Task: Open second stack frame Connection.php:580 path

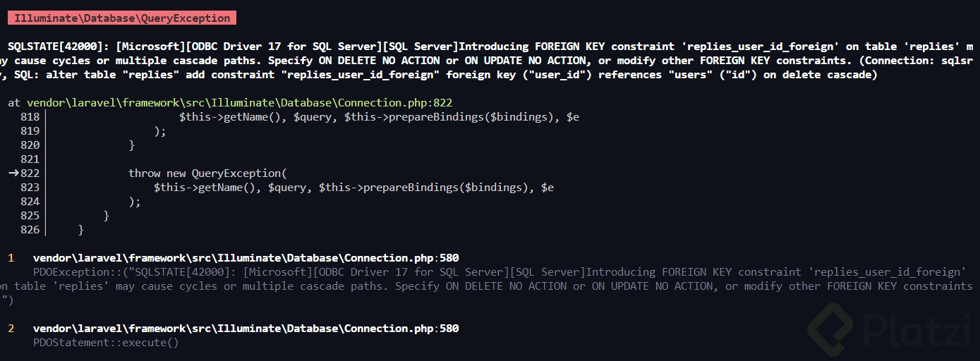Action: 246,329
